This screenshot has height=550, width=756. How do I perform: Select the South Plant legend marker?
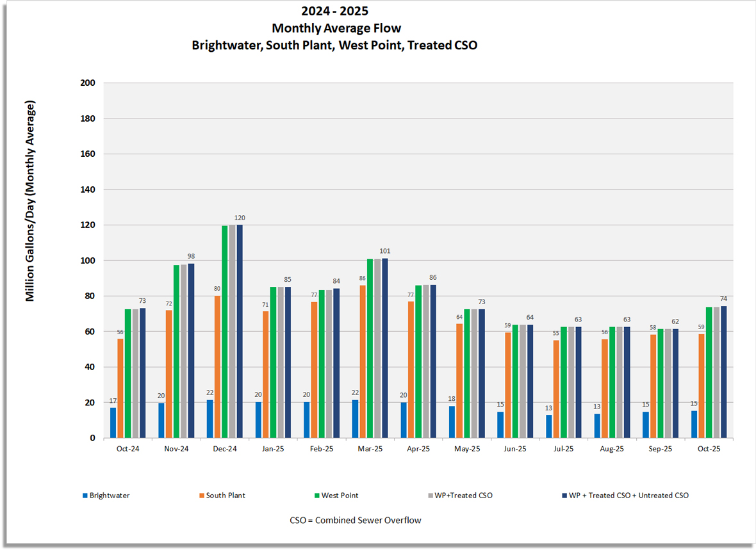201,495
